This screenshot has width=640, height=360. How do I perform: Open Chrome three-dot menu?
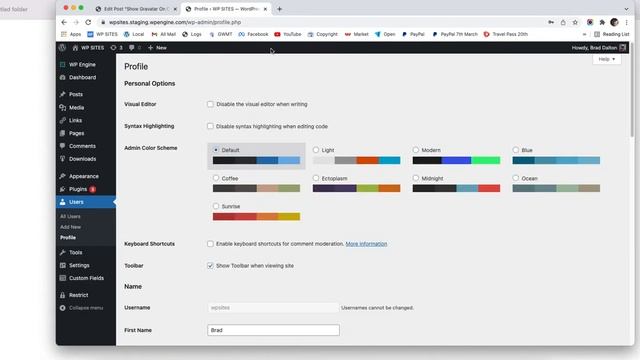pos(627,22)
